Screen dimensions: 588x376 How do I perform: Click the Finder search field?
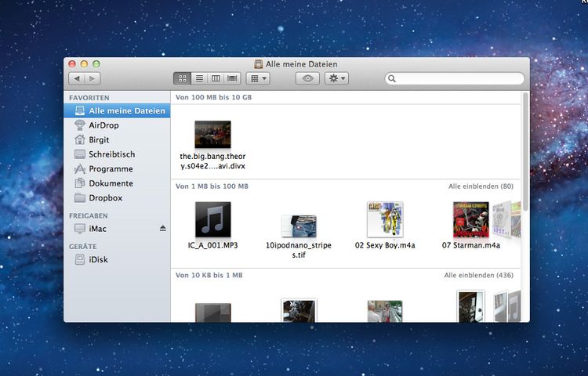click(456, 78)
